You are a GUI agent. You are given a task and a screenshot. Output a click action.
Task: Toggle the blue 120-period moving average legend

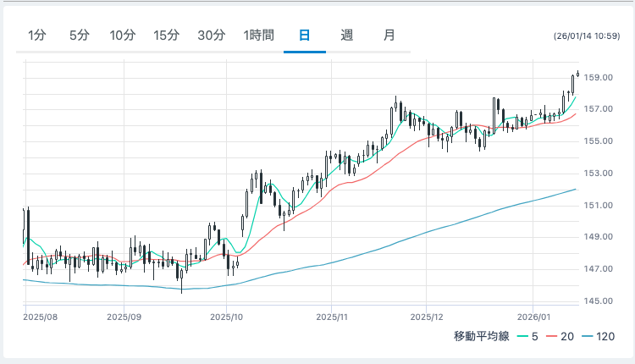(x=599, y=337)
